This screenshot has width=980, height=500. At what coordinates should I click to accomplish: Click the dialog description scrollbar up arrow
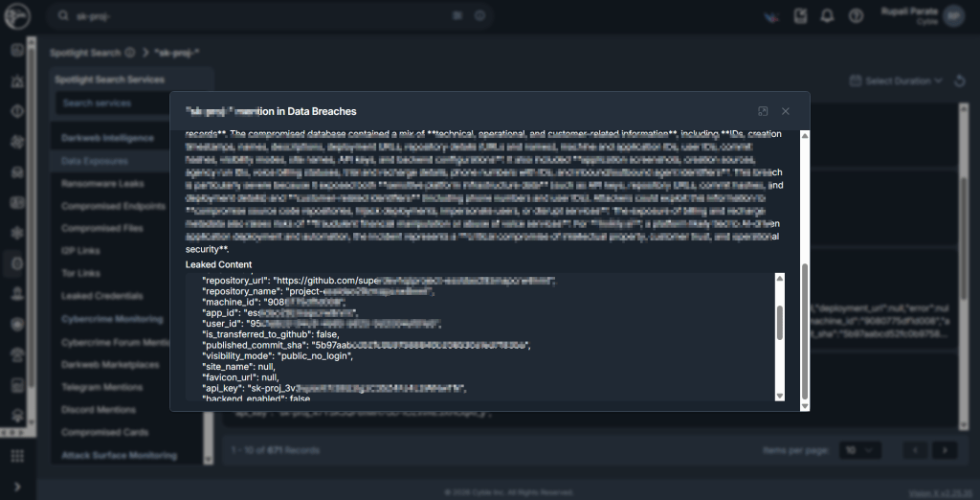[x=805, y=135]
